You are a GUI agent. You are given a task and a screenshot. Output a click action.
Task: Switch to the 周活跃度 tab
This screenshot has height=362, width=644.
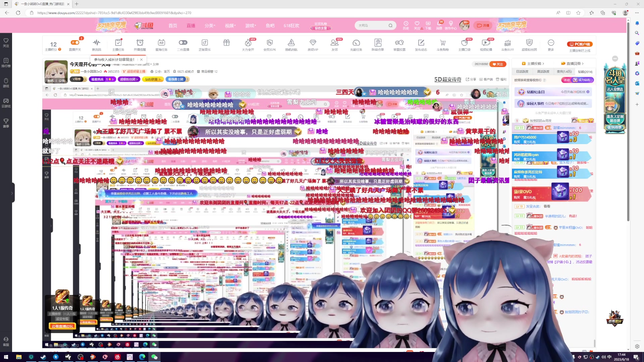point(543,71)
